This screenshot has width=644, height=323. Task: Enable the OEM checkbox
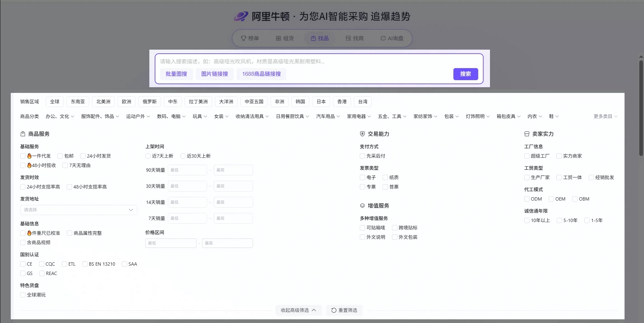[x=551, y=199]
